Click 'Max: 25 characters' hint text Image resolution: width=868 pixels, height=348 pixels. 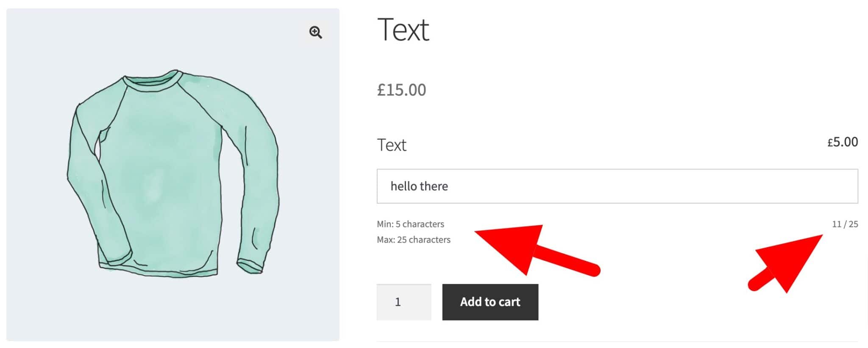click(413, 239)
